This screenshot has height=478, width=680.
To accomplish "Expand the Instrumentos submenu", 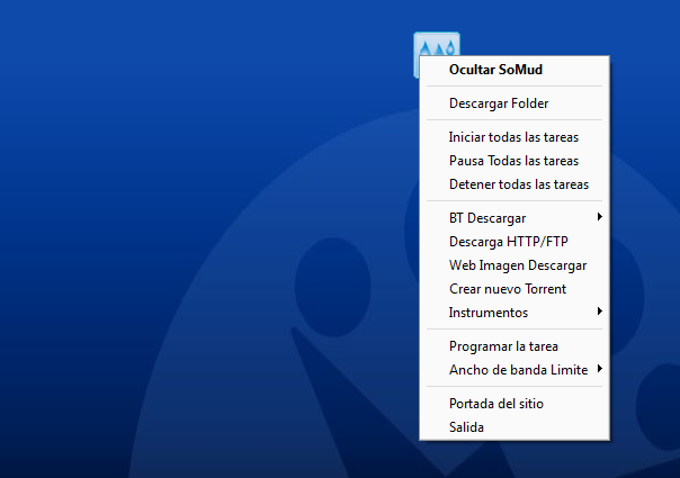I will (x=514, y=312).
